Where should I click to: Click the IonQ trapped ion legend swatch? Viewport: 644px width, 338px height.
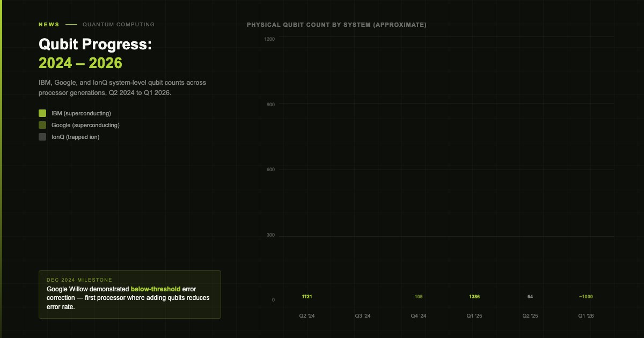pyautogui.click(x=42, y=137)
